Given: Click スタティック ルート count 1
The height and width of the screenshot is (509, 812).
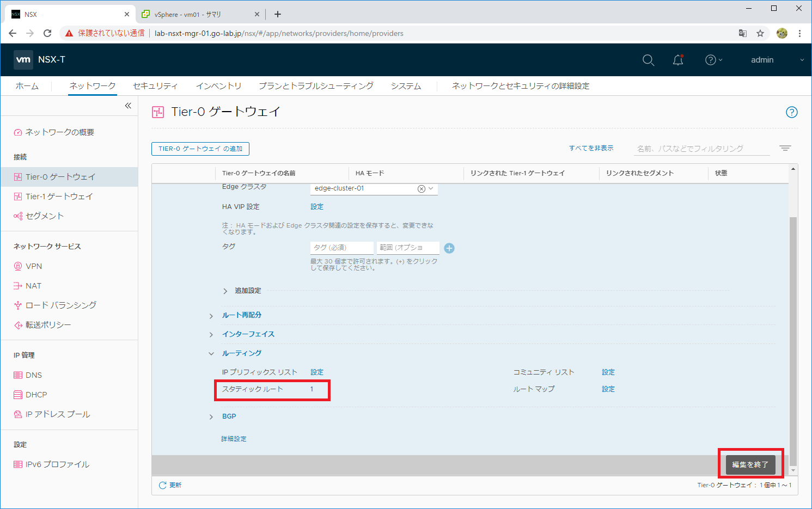Looking at the screenshot, I should pyautogui.click(x=312, y=389).
